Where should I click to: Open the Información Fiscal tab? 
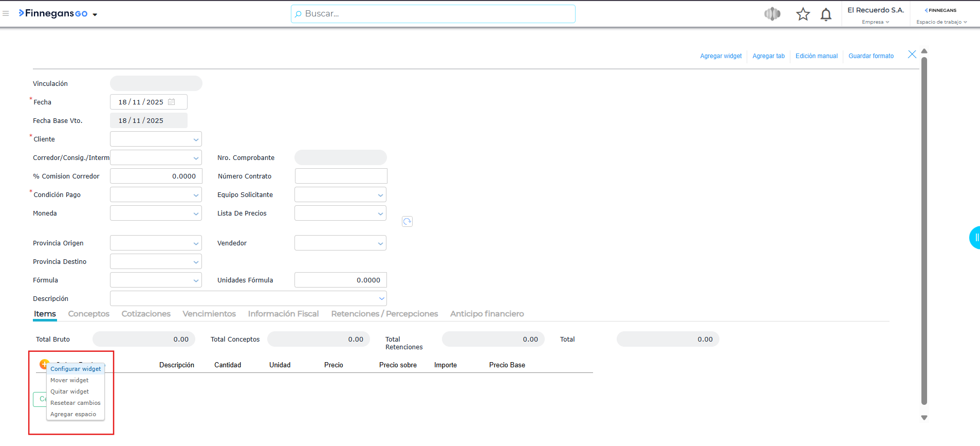click(283, 314)
